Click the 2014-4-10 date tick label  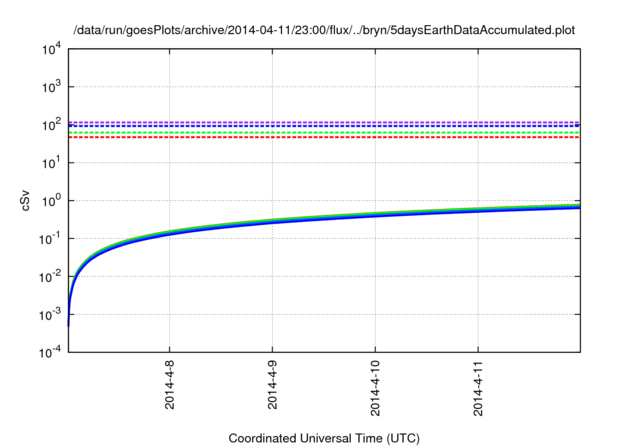point(375,388)
